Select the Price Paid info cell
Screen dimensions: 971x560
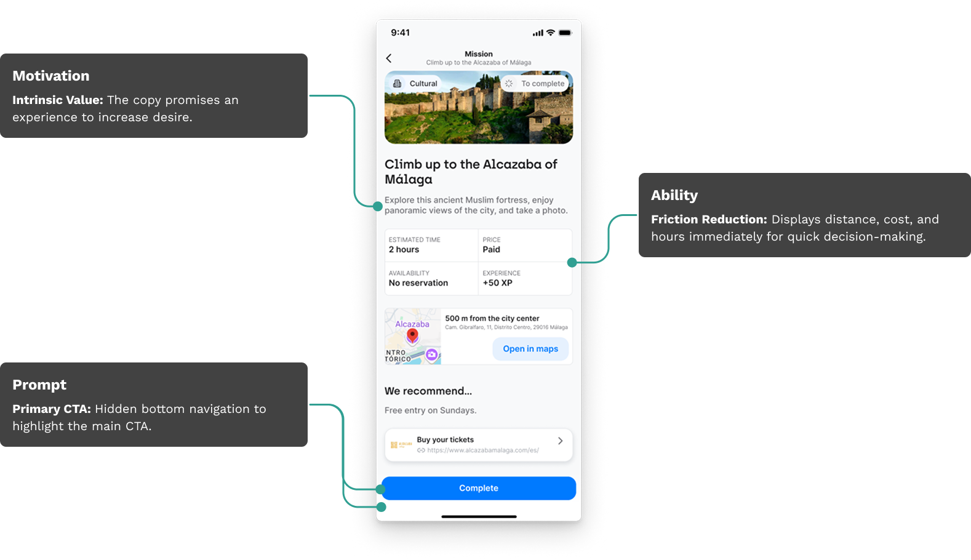coord(525,245)
